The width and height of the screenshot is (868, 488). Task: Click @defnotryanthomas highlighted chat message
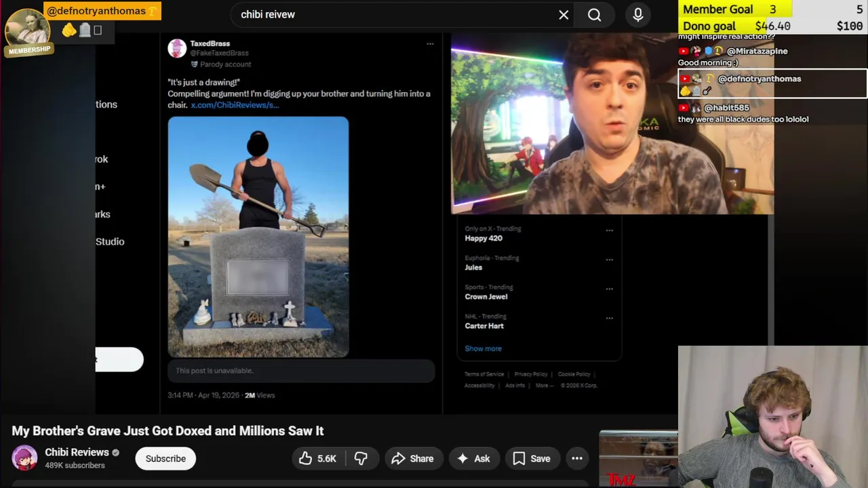[772, 84]
